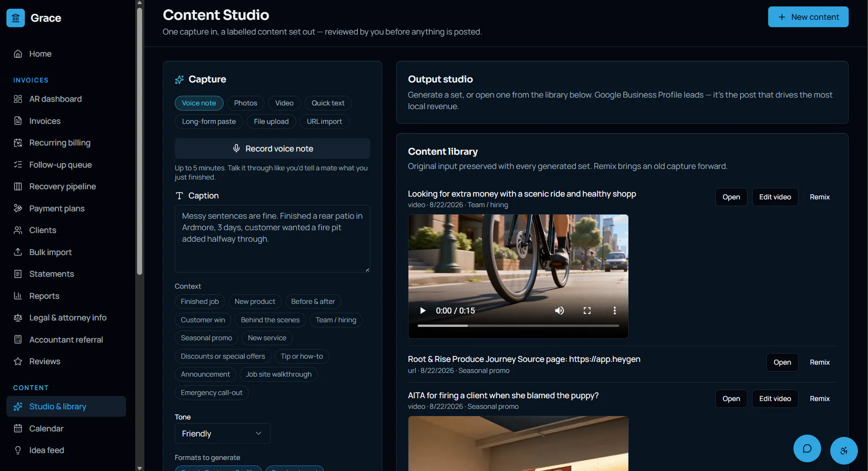Toggle the Behind the scenes context chip

270,320
